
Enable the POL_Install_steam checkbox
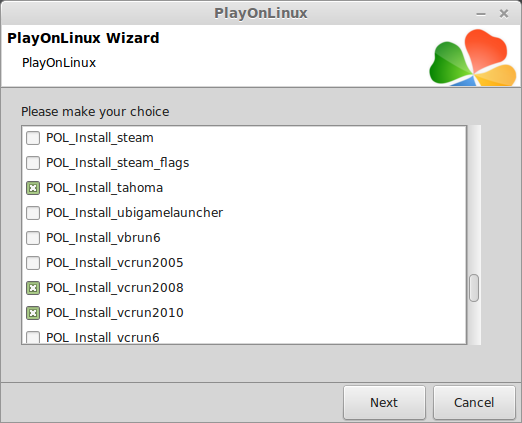point(33,138)
